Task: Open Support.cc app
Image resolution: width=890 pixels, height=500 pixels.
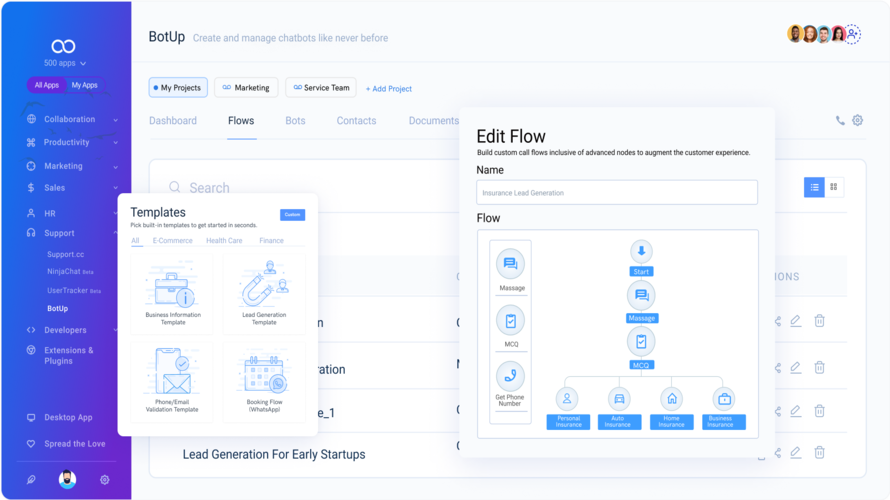Action: (x=65, y=254)
